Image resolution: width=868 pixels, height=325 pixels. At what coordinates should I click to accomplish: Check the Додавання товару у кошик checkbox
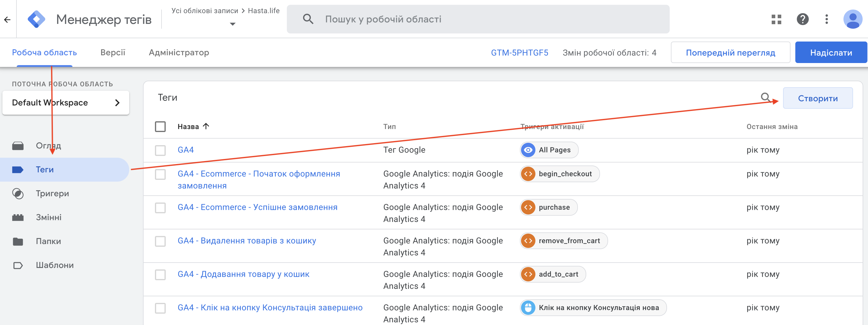point(160,275)
